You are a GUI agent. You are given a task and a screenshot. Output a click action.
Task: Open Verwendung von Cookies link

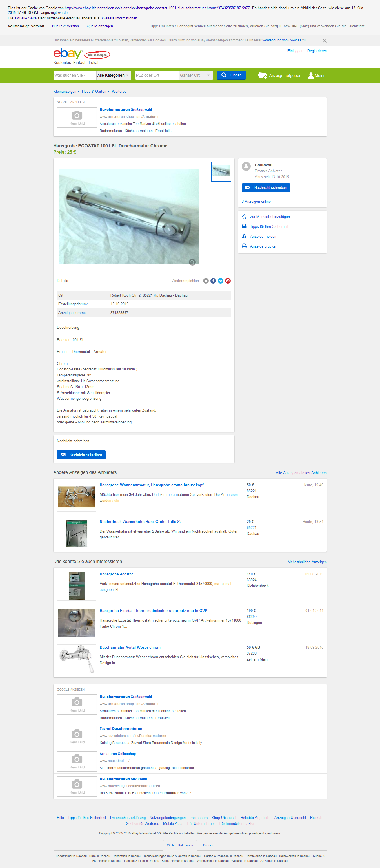[282, 40]
